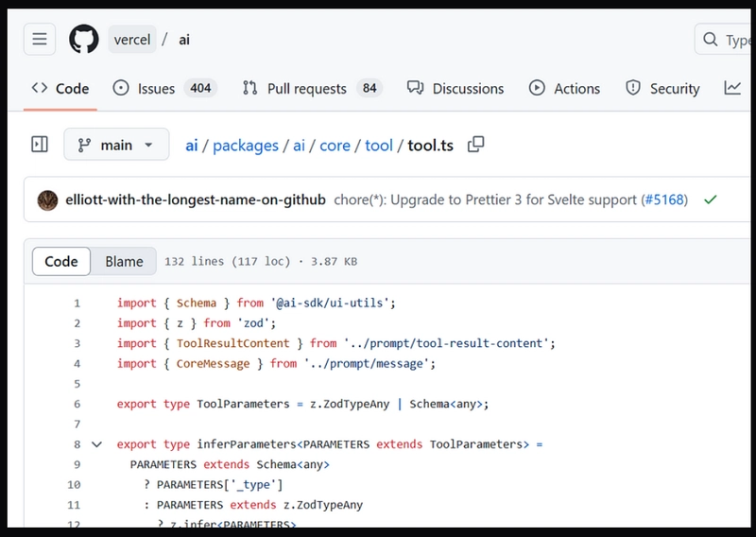Open the main branch dropdown
The image size is (756, 537).
(x=116, y=145)
